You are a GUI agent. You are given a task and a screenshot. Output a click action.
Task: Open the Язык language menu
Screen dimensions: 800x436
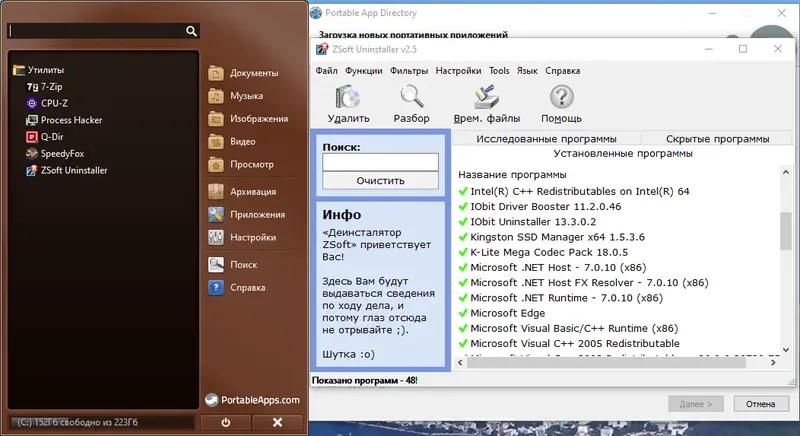(x=527, y=71)
